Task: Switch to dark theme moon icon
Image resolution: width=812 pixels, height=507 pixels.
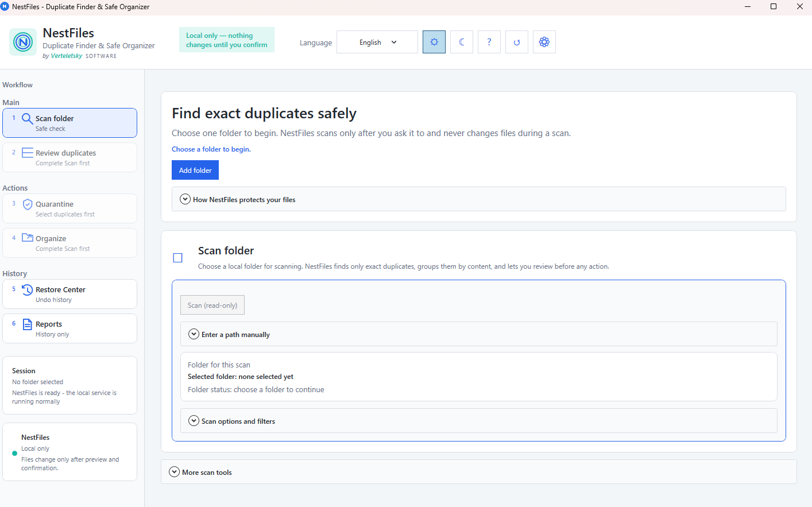Action: point(462,42)
